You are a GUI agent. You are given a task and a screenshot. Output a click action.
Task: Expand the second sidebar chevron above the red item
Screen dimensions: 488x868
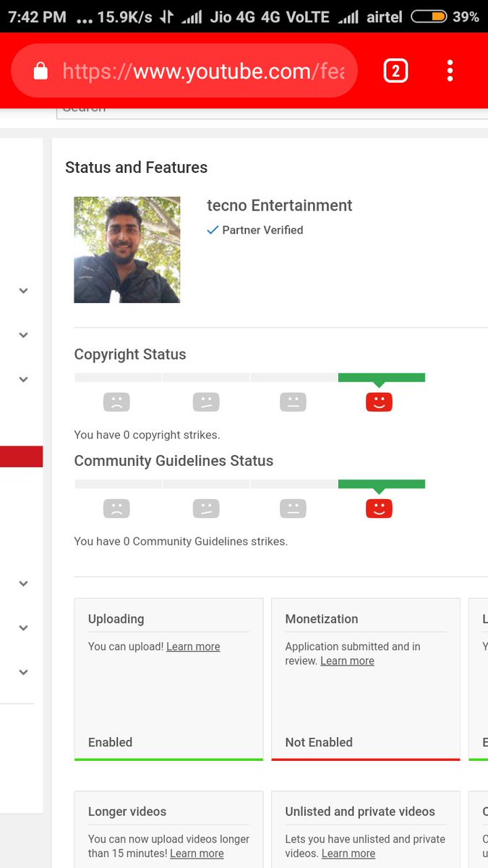click(23, 335)
